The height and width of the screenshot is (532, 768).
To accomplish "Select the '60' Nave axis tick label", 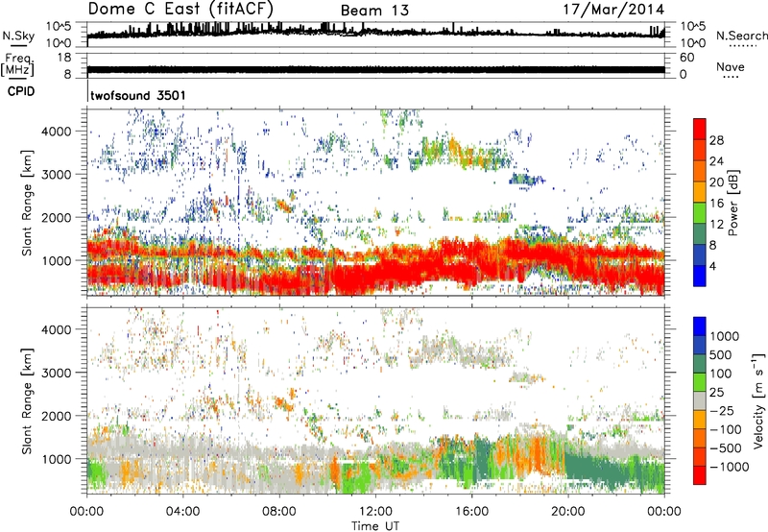I will tap(686, 58).
